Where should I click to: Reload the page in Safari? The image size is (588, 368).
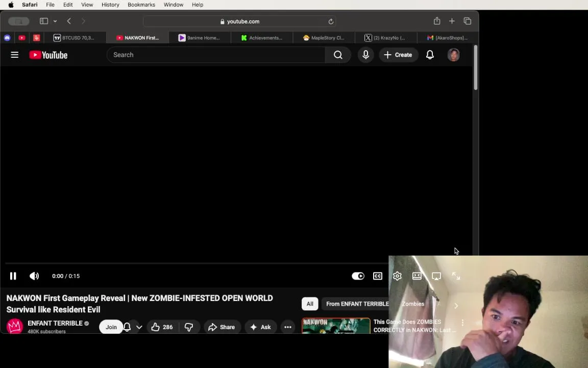tap(331, 21)
